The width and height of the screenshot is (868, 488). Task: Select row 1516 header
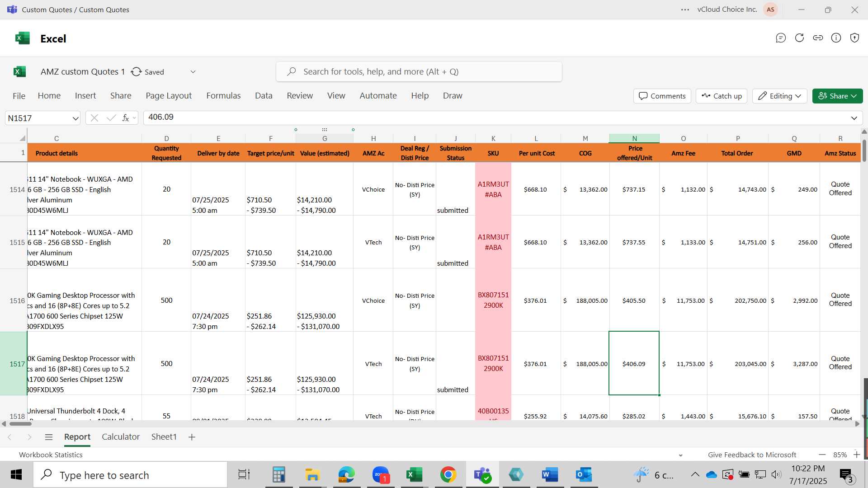tap(14, 300)
